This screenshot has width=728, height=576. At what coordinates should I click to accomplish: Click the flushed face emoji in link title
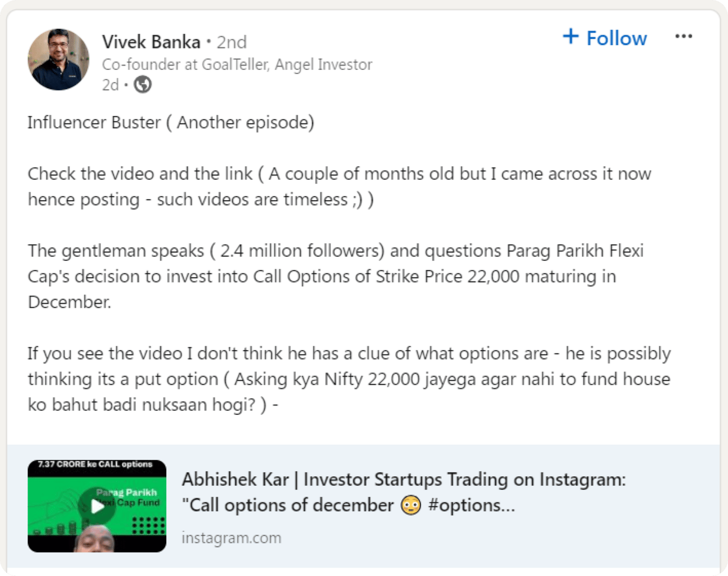tap(411, 506)
